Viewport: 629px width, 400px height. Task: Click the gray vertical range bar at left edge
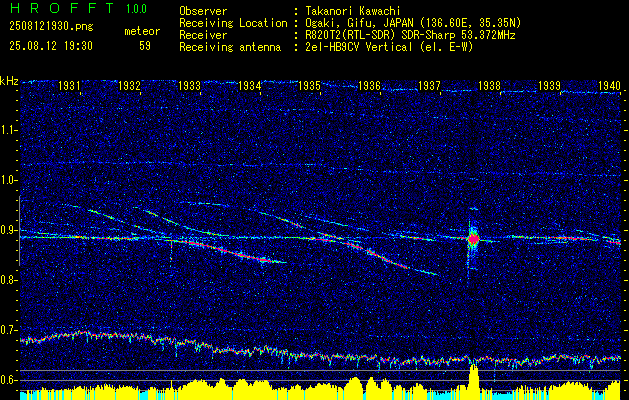(20, 231)
